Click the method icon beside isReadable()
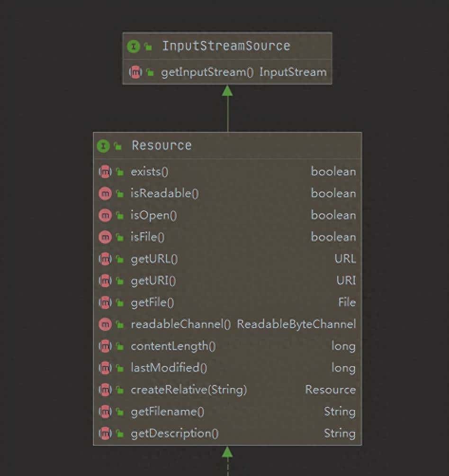 coord(105,193)
